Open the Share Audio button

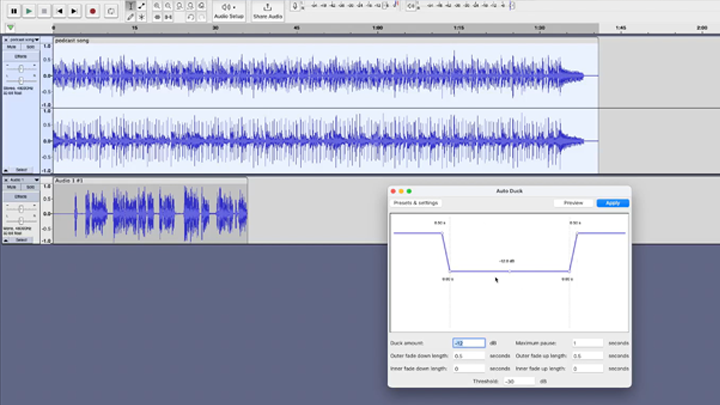tap(267, 10)
